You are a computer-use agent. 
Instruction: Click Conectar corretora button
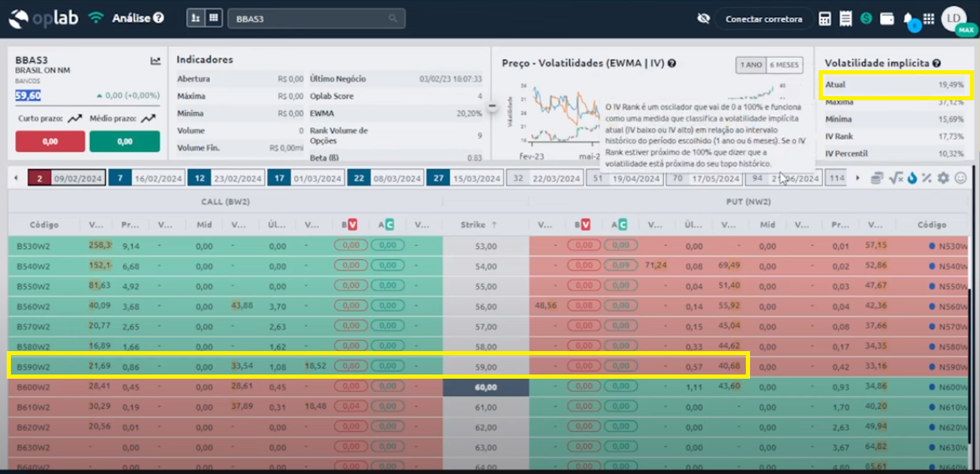(x=763, y=18)
